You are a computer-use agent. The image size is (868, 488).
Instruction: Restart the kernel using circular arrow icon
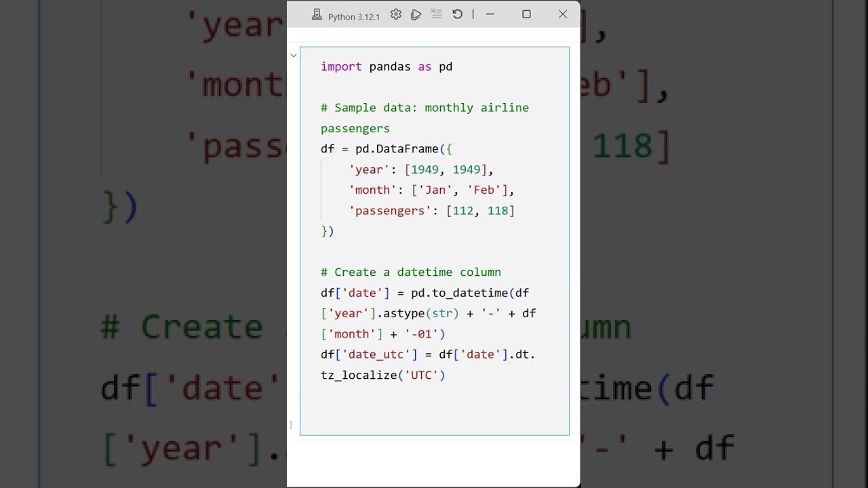click(457, 14)
